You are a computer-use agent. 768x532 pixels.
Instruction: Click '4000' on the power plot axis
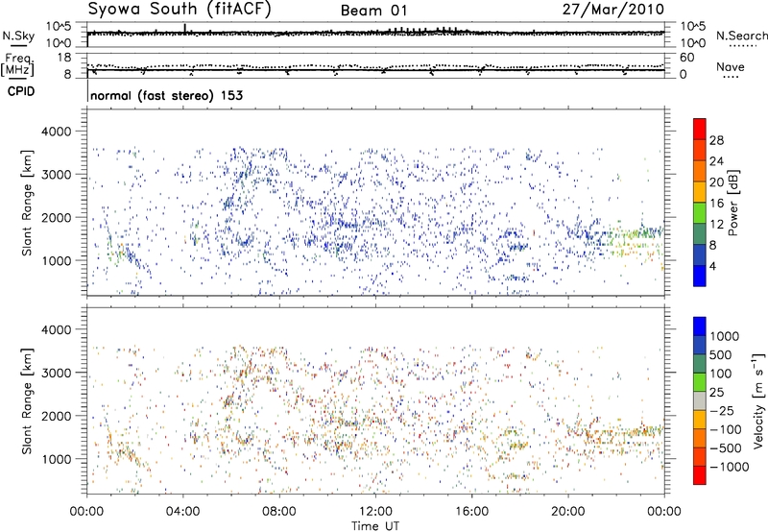click(x=56, y=132)
